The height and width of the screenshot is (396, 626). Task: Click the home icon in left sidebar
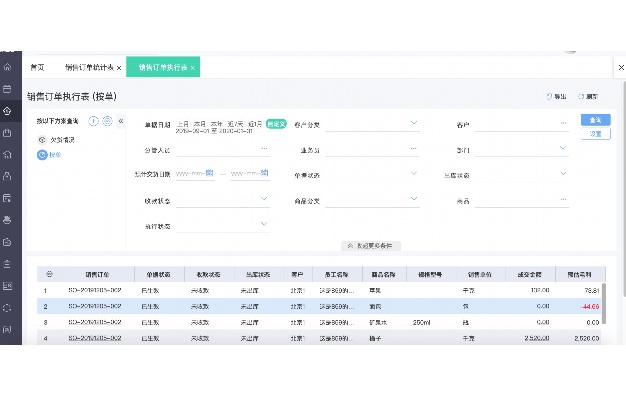coord(7,67)
